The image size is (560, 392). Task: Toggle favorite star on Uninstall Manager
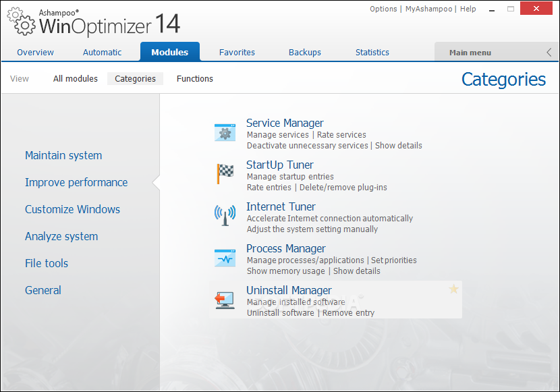pos(453,289)
